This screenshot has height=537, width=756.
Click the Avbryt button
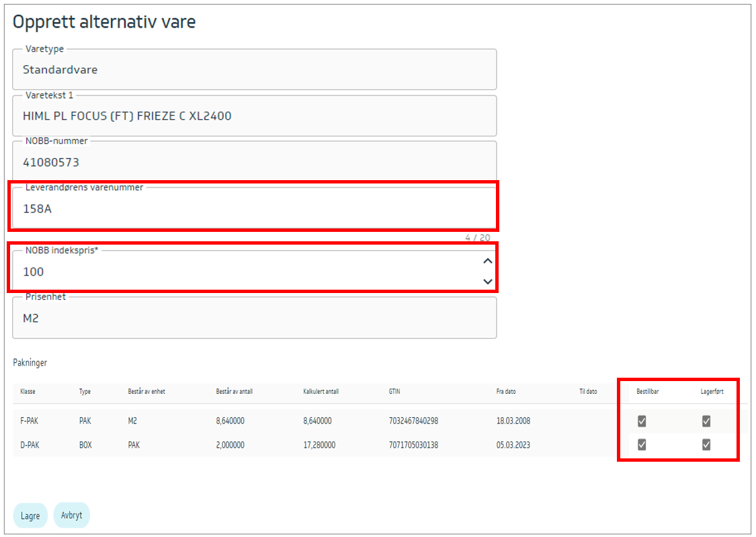71,515
